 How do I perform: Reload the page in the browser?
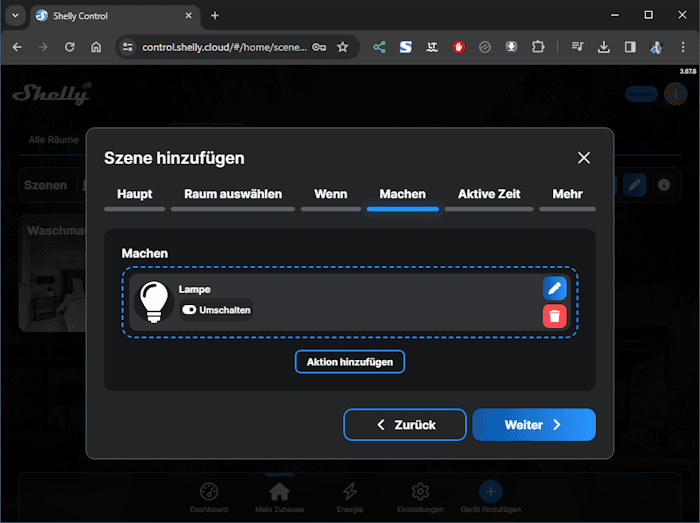69,47
